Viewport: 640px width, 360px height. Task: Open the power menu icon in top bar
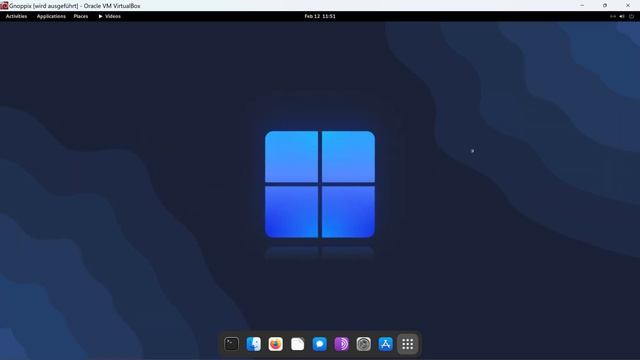click(631, 16)
